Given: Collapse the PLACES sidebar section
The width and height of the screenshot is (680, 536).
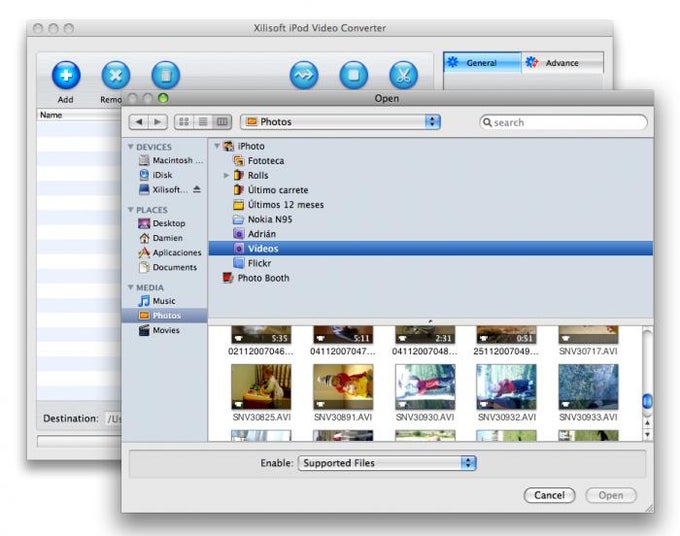Looking at the screenshot, I should pos(131,210).
